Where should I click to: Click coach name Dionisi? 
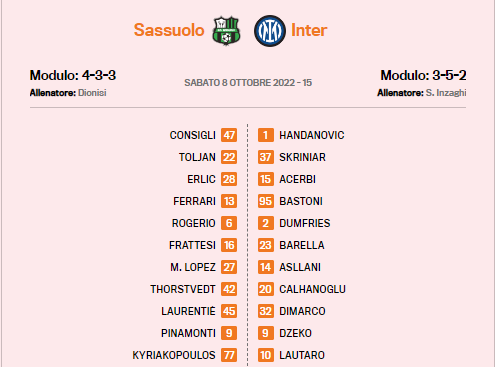point(92,93)
